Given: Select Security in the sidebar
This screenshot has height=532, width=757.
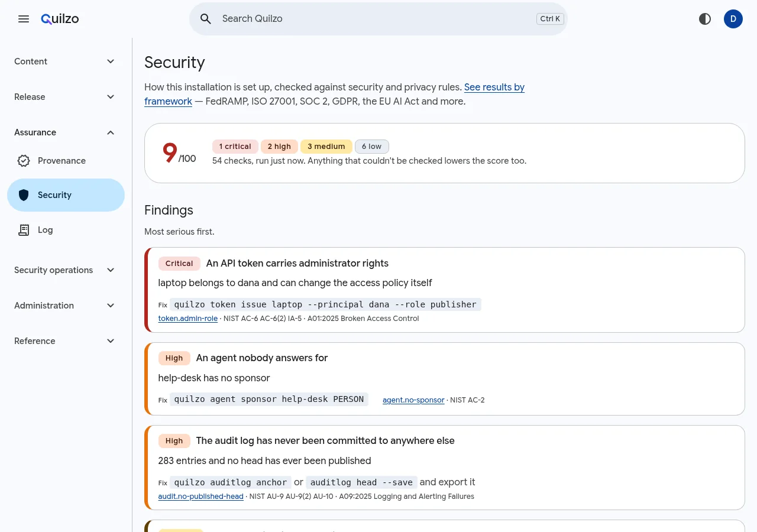Looking at the screenshot, I should pyautogui.click(x=66, y=195).
